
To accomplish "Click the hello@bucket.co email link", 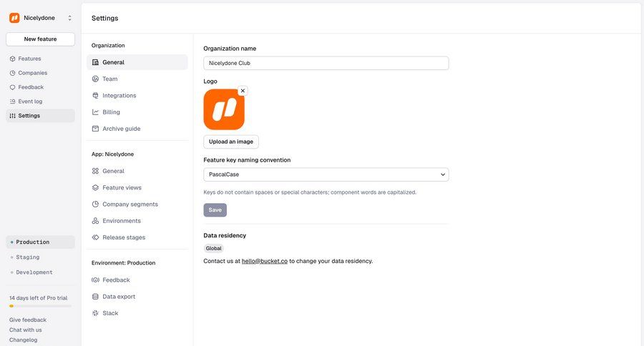I will click(x=264, y=261).
